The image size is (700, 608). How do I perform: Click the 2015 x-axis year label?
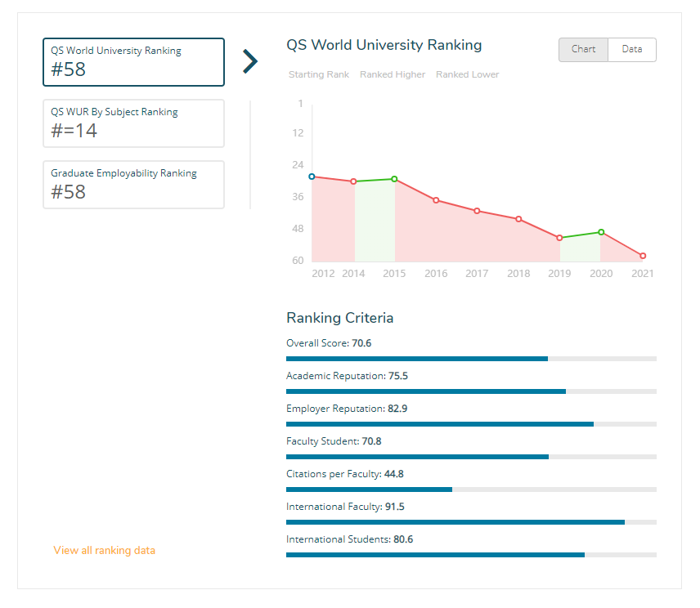[394, 274]
